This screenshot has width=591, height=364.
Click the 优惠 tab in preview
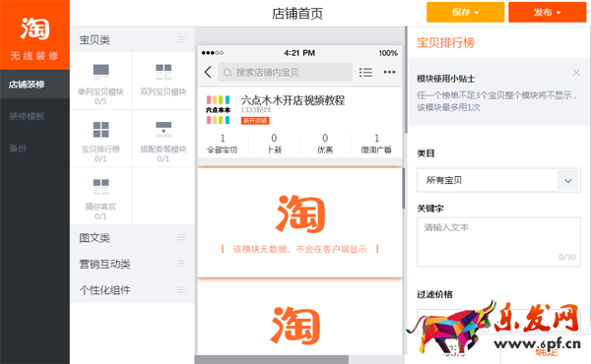325,144
